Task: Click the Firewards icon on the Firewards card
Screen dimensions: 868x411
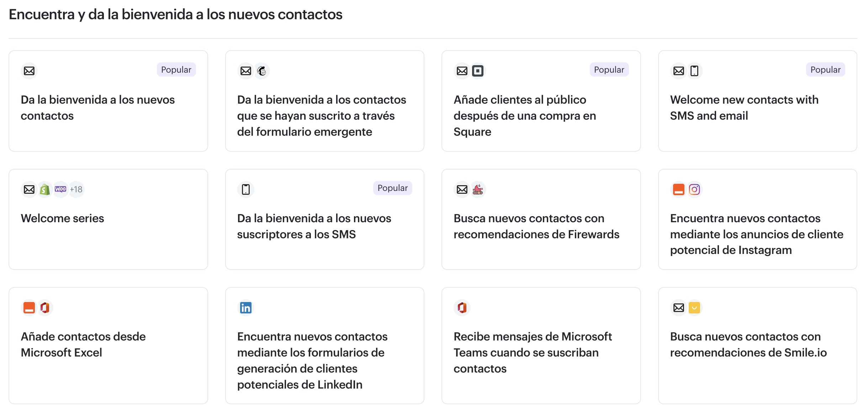Action: coord(478,189)
